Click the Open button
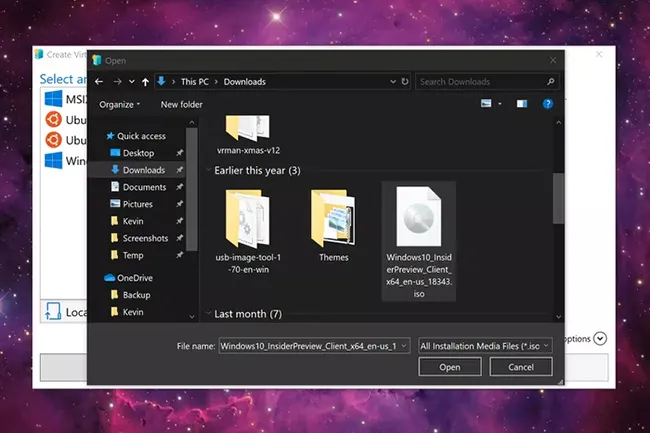The width and height of the screenshot is (650, 433). (449, 367)
